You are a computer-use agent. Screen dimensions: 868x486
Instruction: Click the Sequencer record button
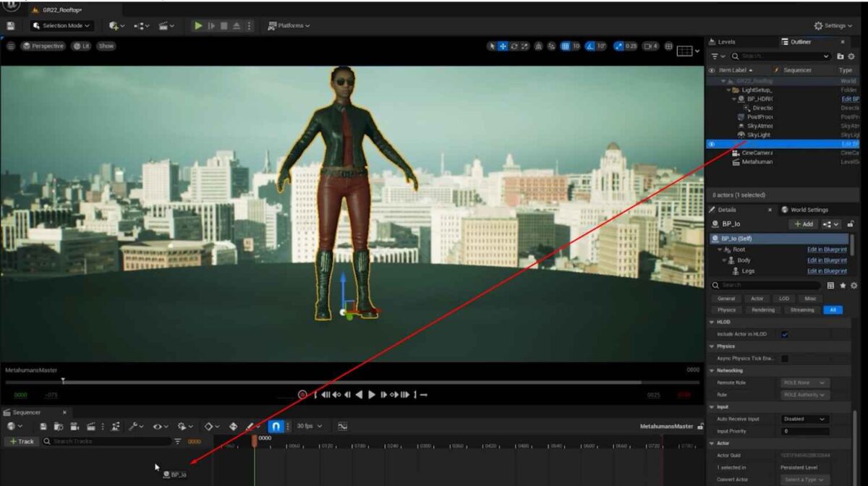coord(302,395)
